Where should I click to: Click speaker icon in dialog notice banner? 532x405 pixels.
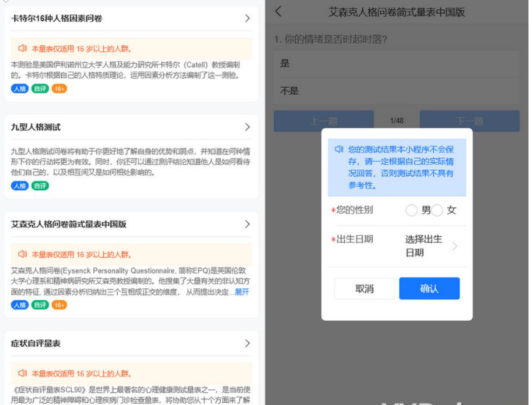(x=339, y=149)
